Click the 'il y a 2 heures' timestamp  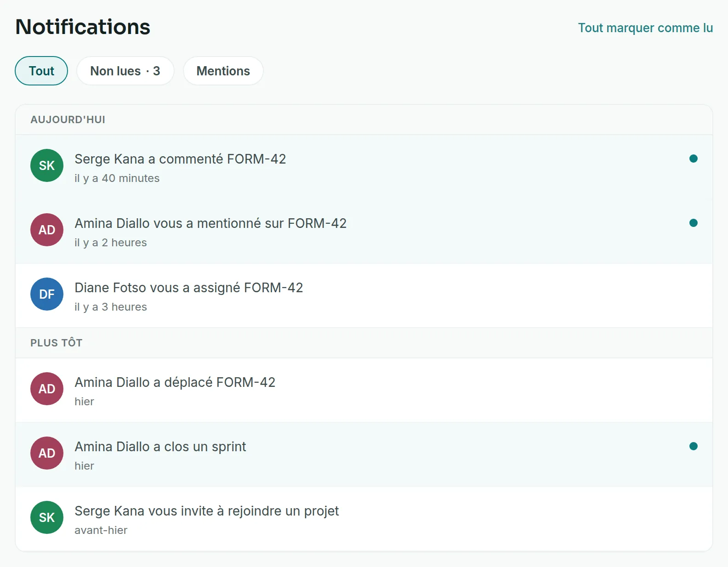pos(111,243)
